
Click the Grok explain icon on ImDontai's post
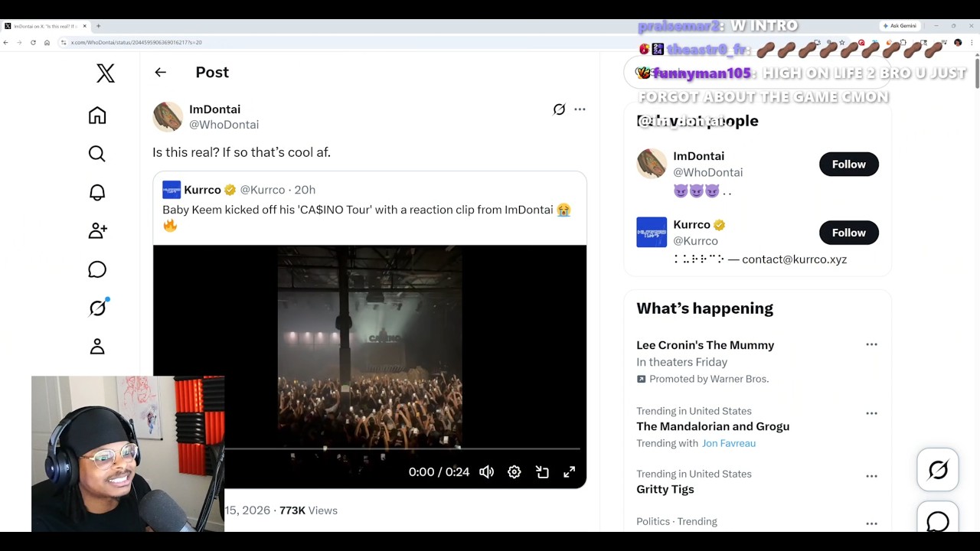tap(559, 109)
